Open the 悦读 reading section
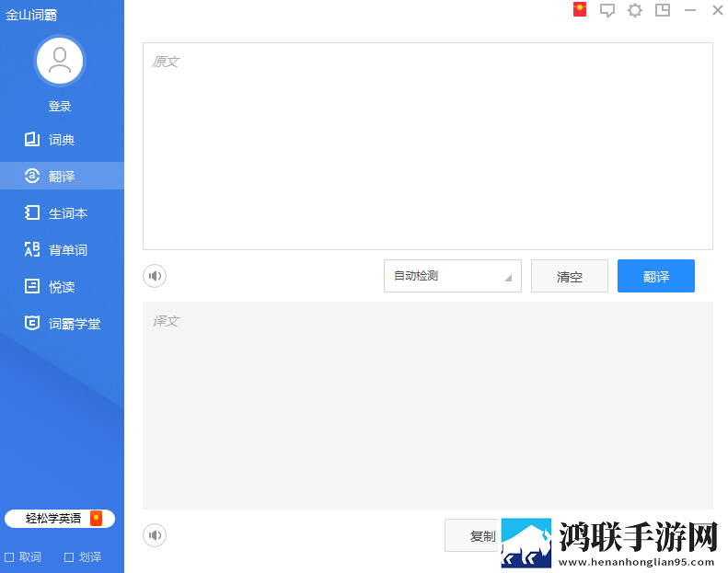Viewport: 728px width, 573px height. 62,286
